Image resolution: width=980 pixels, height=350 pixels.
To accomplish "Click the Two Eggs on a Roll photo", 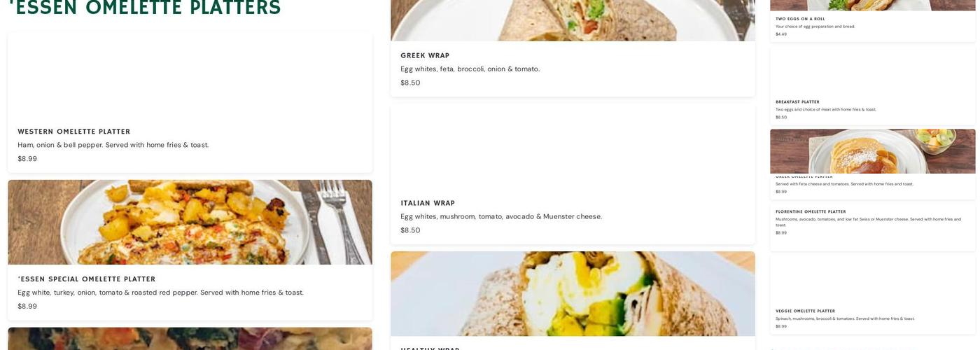I will pos(873,5).
